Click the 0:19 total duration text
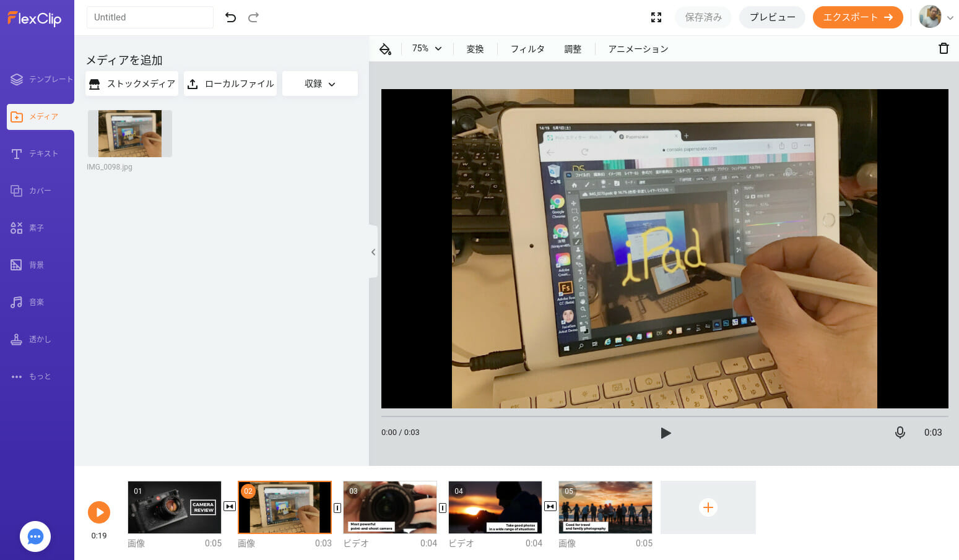The image size is (959, 560). [x=99, y=536]
